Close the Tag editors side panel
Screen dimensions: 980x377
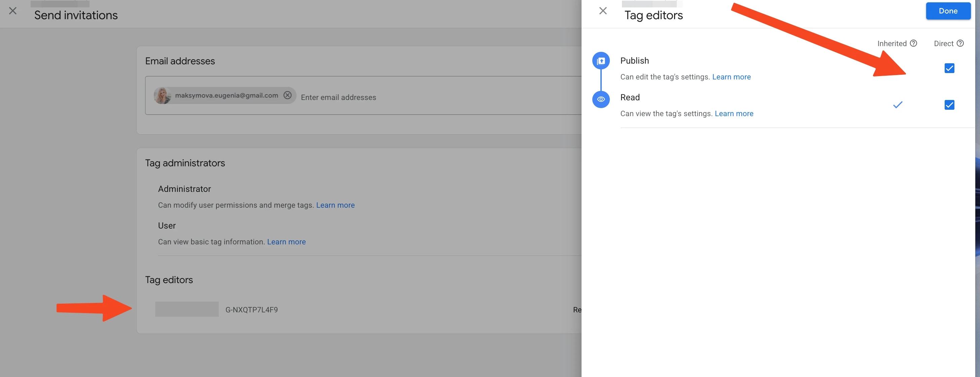[603, 11]
